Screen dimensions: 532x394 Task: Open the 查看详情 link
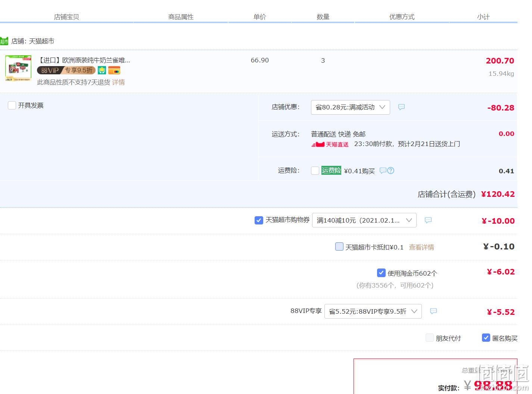click(x=421, y=247)
